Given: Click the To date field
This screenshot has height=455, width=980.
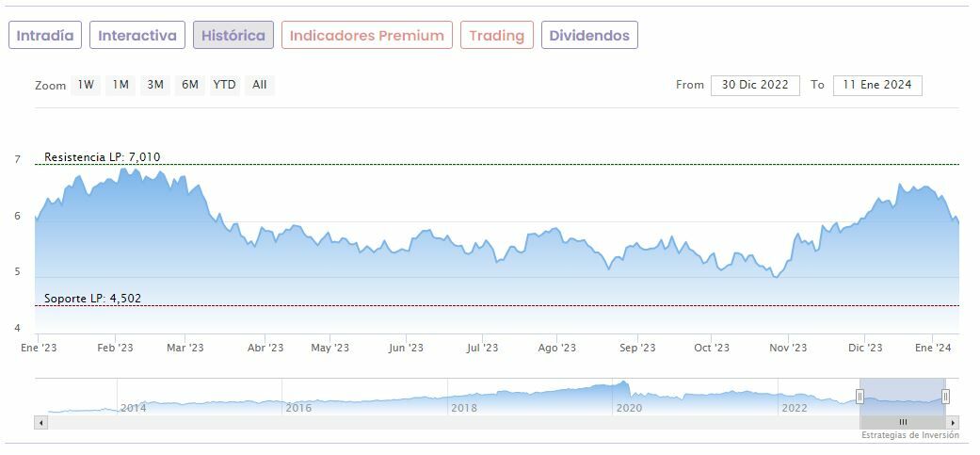Looking at the screenshot, I should pos(876,85).
